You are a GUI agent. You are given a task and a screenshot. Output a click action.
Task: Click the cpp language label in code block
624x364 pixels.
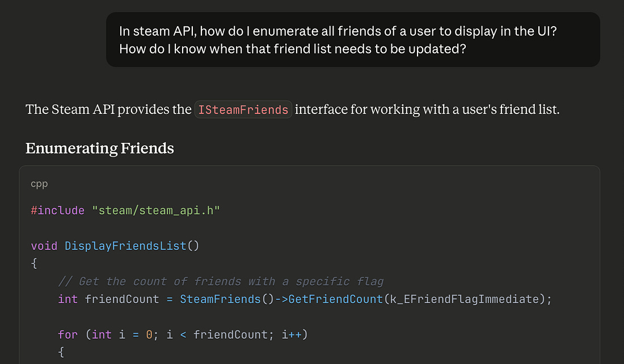coord(39,184)
